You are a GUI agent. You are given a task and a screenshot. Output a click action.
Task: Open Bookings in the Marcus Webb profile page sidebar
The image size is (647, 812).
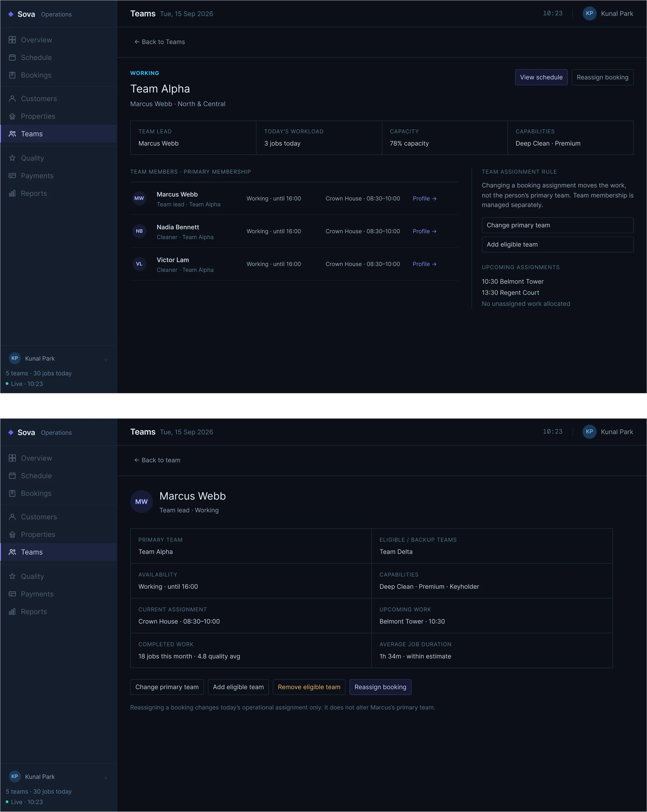pyautogui.click(x=58, y=493)
